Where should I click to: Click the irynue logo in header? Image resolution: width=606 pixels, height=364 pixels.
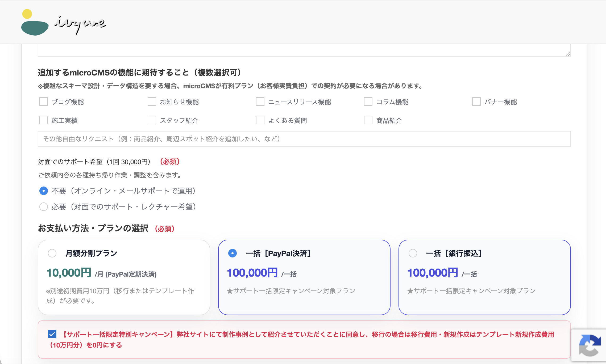click(x=64, y=23)
